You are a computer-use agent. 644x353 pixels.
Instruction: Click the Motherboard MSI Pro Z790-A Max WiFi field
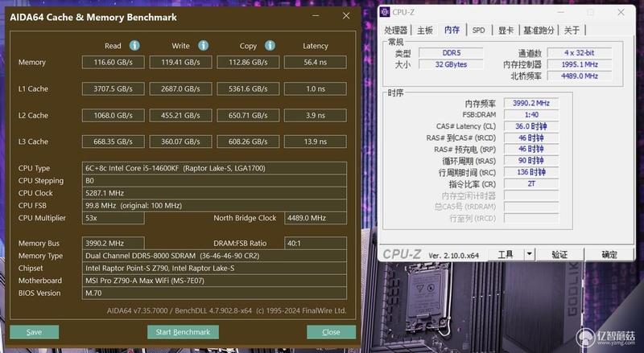214,281
